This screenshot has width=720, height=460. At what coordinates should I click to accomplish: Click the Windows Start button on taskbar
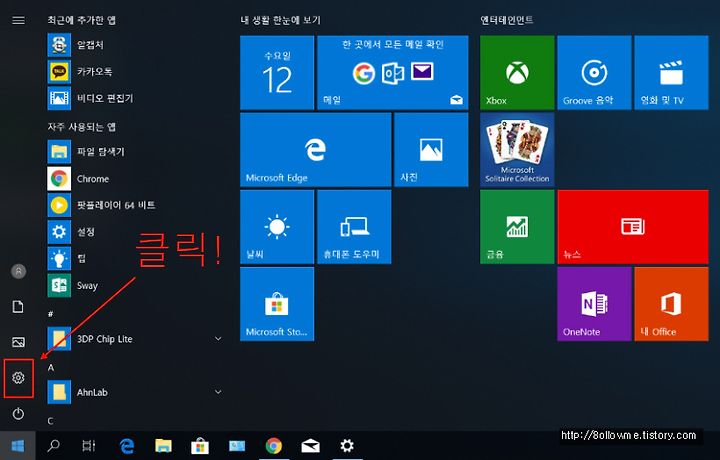[x=17, y=445]
